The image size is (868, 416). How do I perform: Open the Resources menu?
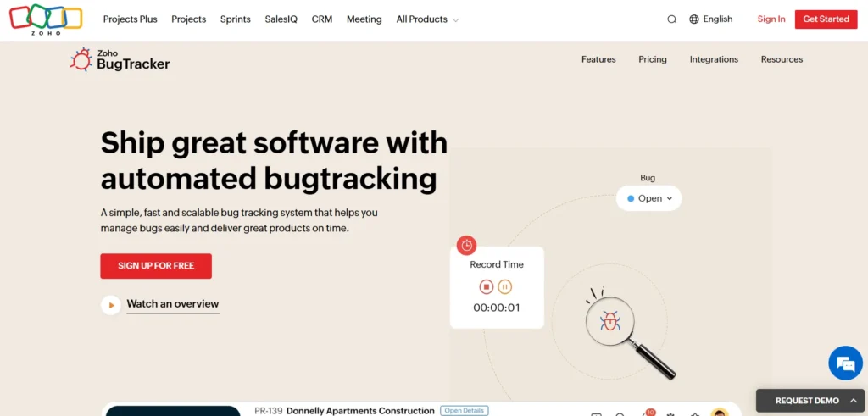782,59
